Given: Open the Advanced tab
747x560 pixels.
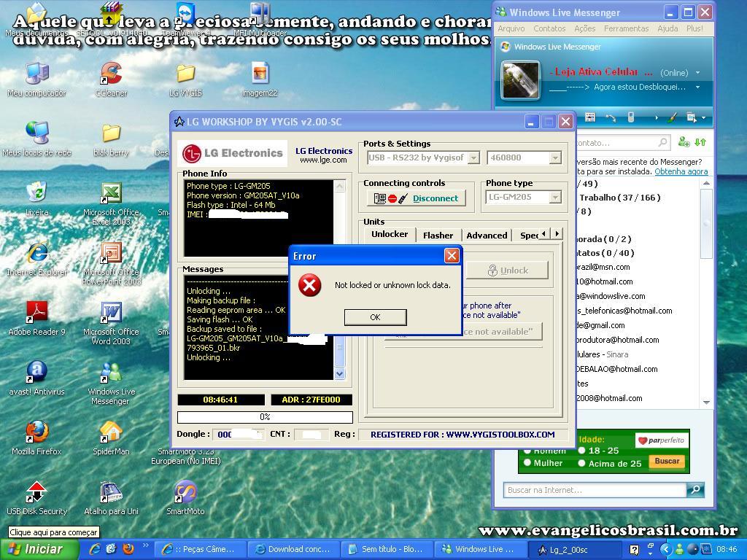Looking at the screenshot, I should pos(487,235).
